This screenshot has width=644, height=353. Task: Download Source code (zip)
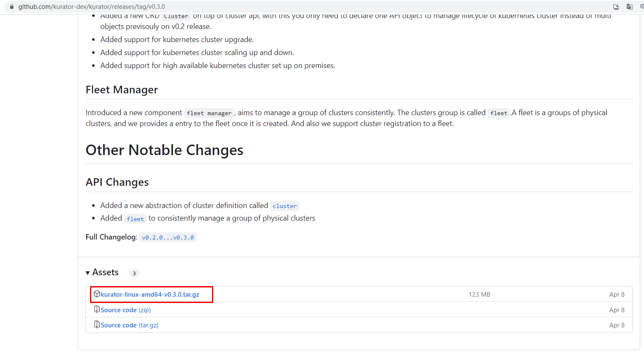tap(126, 310)
